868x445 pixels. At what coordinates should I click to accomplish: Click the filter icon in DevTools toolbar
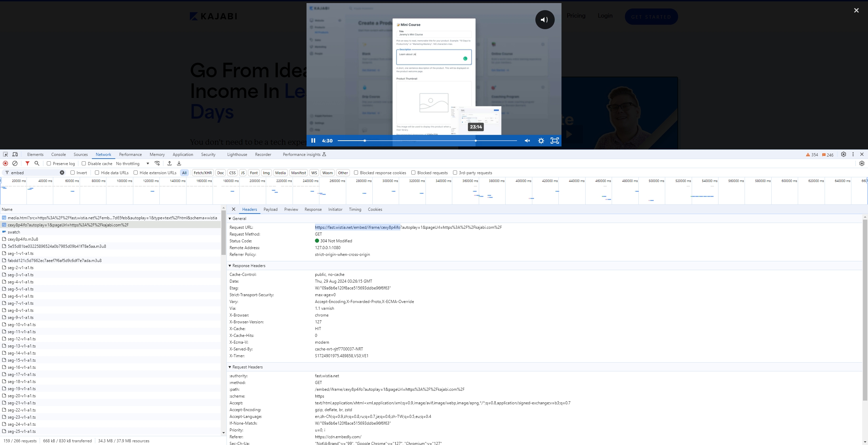click(27, 163)
